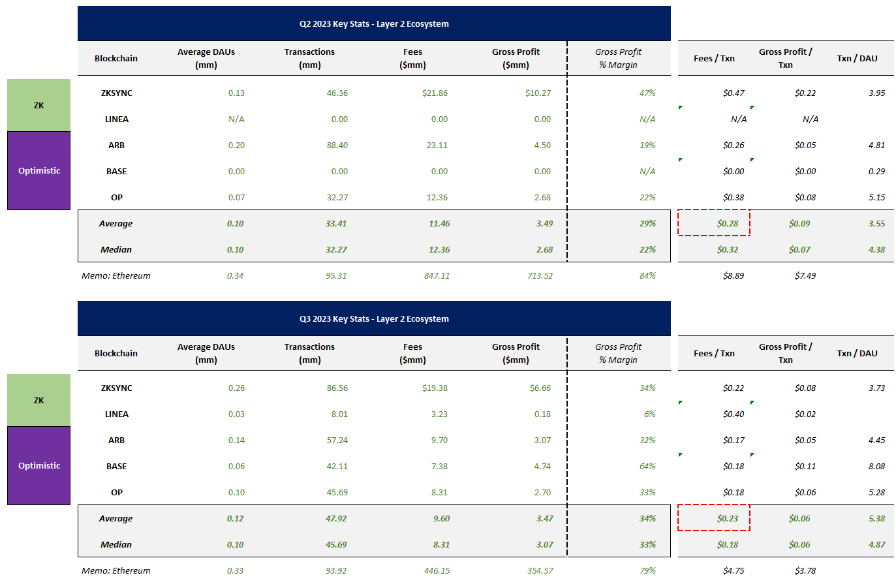Click the Q3 Memo: Ethereum label
The width and height of the screenshot is (896, 588).
pyautogui.click(x=116, y=570)
